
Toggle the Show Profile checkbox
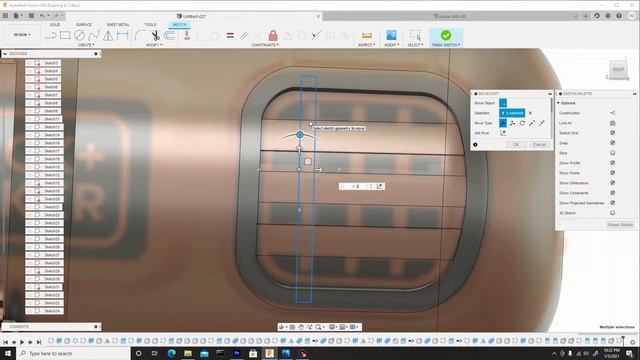[x=613, y=163]
